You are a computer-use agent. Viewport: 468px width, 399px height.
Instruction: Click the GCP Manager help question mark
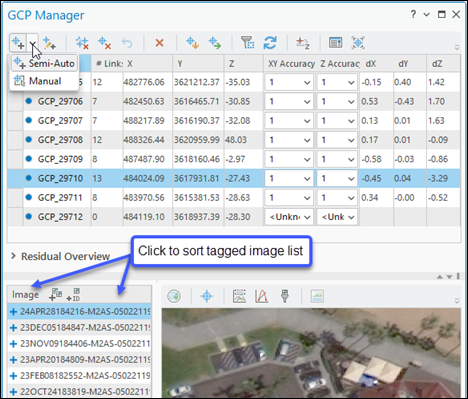pos(413,14)
